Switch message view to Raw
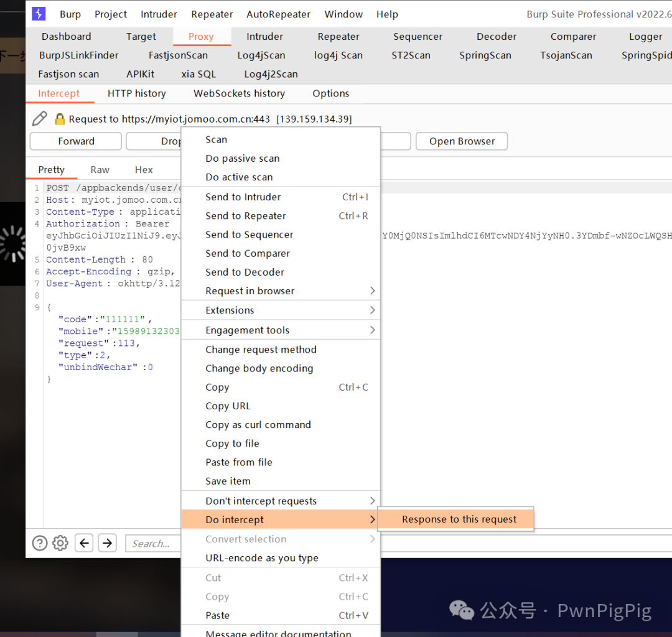The height and width of the screenshot is (637, 672). [100, 170]
